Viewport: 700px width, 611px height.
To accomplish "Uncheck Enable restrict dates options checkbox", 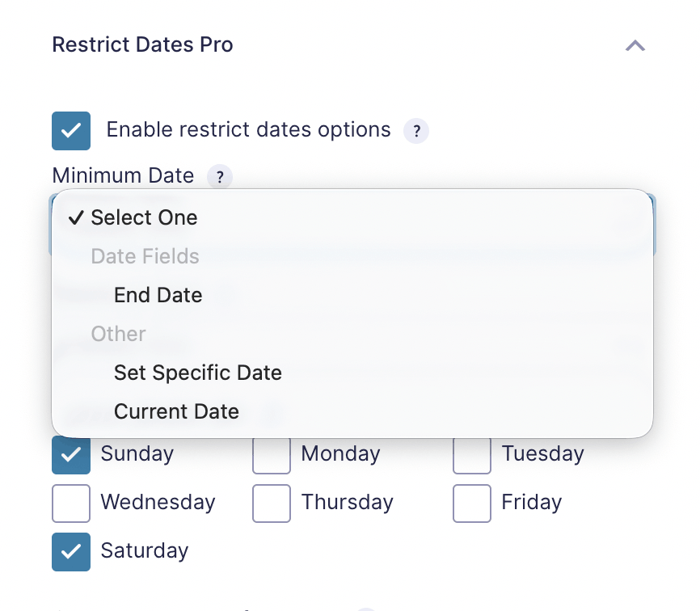I will click(71, 131).
